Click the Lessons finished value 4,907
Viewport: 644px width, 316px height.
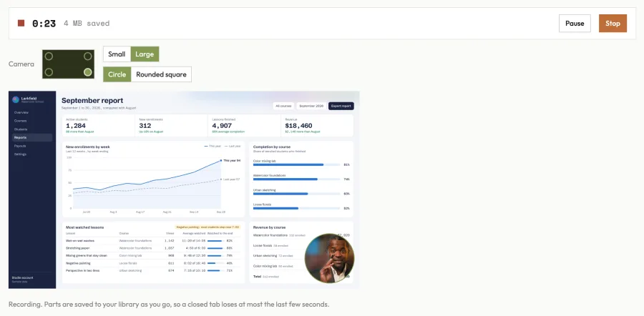coord(222,126)
